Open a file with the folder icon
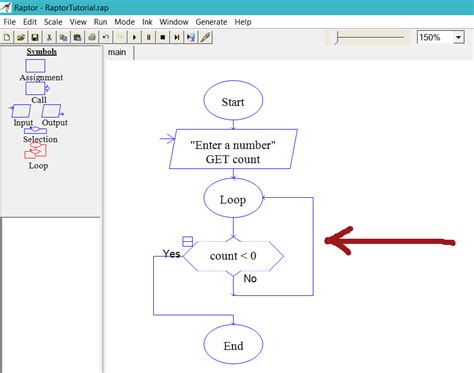The image size is (474, 373). 21,37
